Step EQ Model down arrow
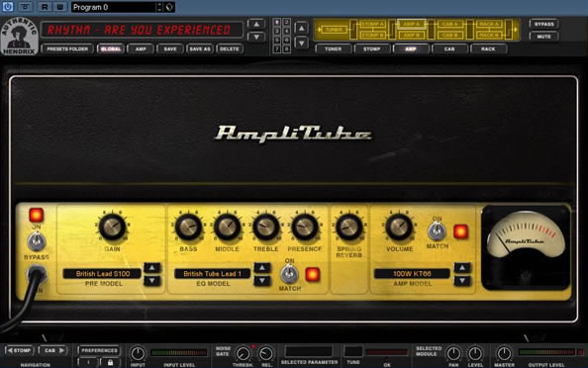Image resolution: width=588 pixels, height=368 pixels. click(x=262, y=281)
